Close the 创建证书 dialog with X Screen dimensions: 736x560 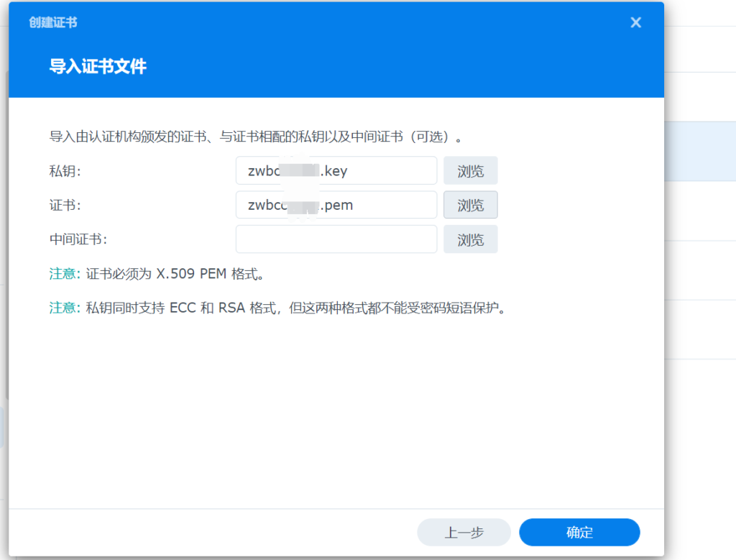coord(635,23)
